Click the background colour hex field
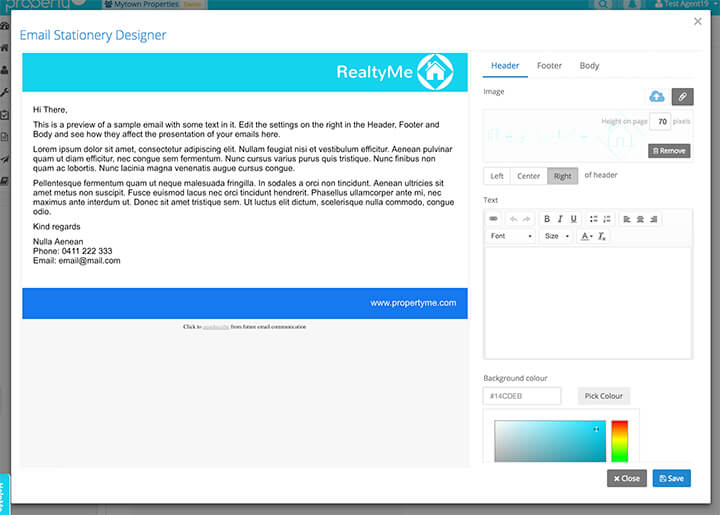The width and height of the screenshot is (720, 515). click(x=522, y=396)
